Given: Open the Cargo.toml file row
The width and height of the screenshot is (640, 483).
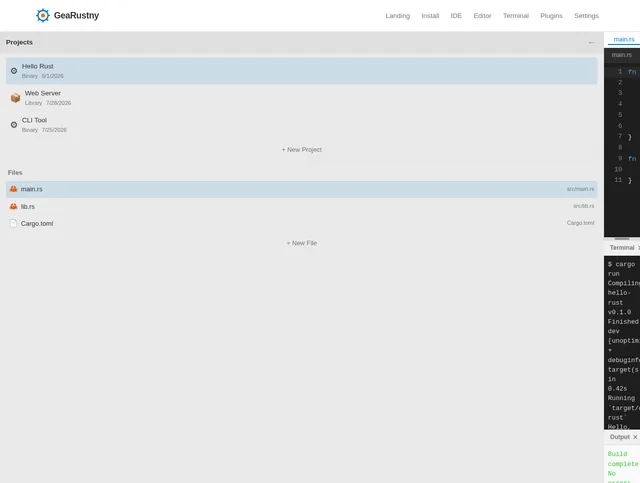Looking at the screenshot, I should [x=302, y=223].
